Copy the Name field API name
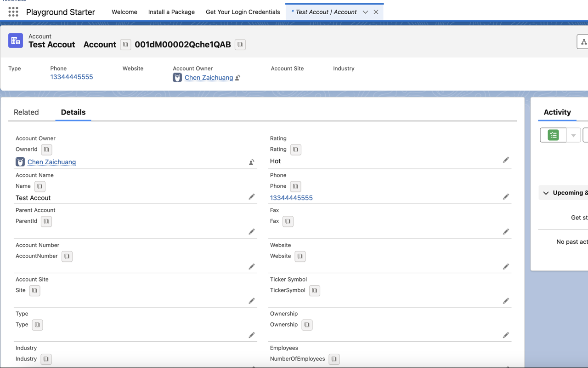588x368 pixels. click(40, 186)
